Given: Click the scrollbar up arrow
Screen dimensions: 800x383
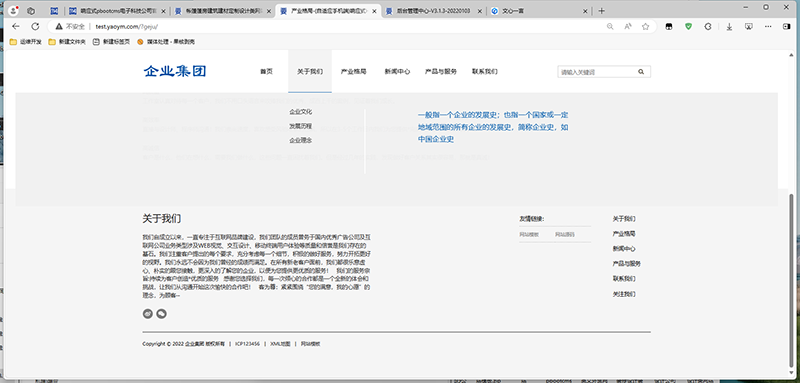Looking at the screenshot, I should 791,55.
